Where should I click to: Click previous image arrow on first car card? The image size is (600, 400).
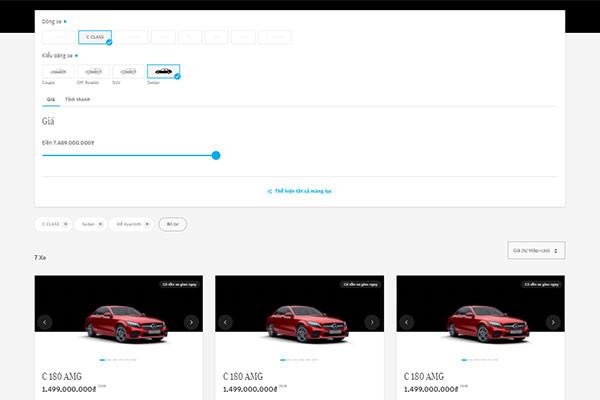[45, 322]
